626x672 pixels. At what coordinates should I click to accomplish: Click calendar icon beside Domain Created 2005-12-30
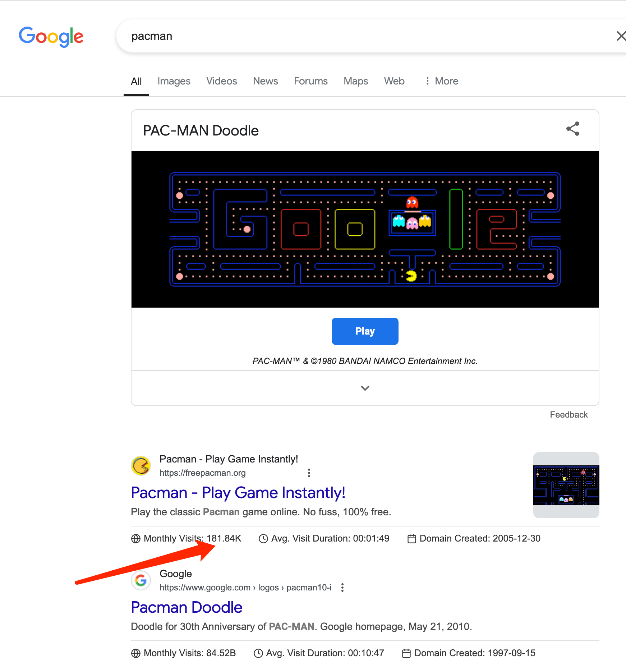[412, 539]
